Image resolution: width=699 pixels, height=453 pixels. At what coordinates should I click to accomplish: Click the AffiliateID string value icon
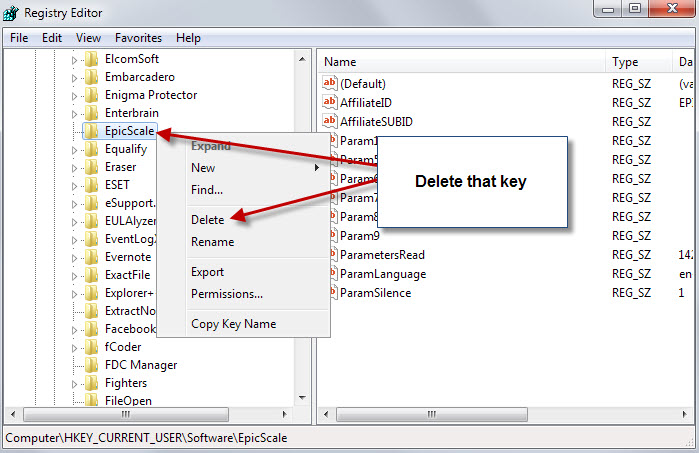tap(330, 103)
